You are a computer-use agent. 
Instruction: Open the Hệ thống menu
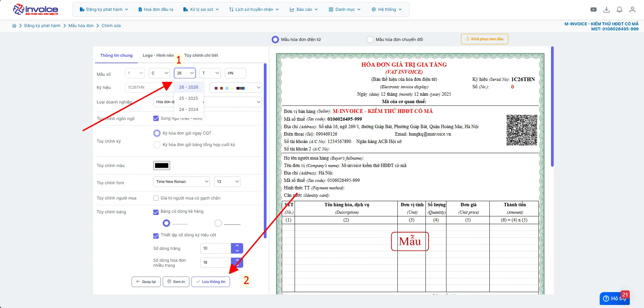[387, 9]
